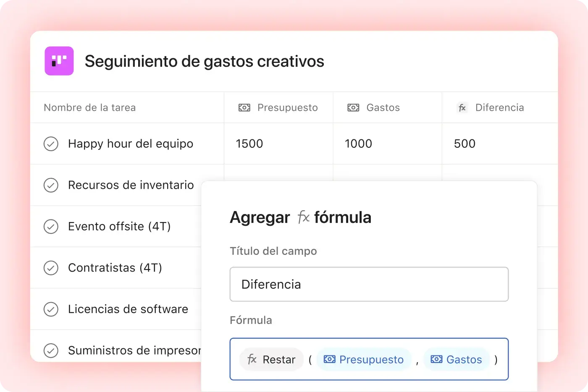
Task: Click the Nombre de la tarea column header
Action: coord(90,107)
